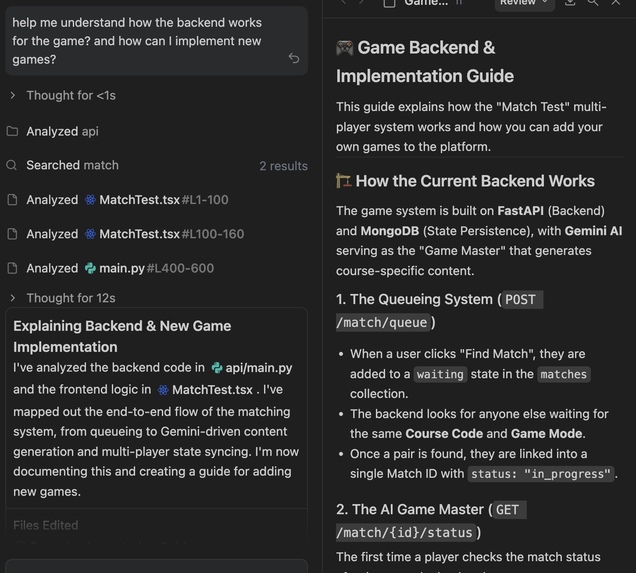
Task: Expand the 'Thought for 12s' chevron
Action: 13,298
